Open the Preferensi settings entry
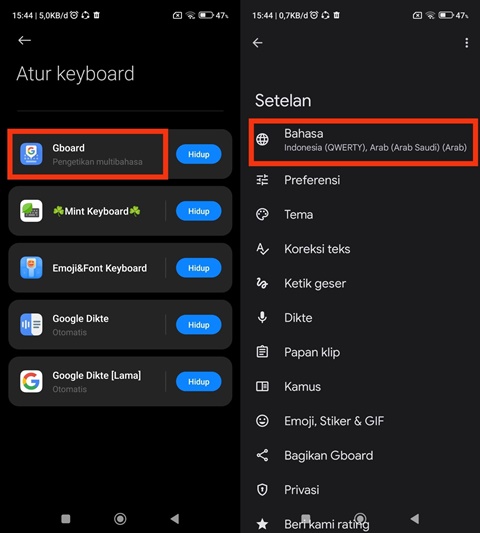 (360, 180)
